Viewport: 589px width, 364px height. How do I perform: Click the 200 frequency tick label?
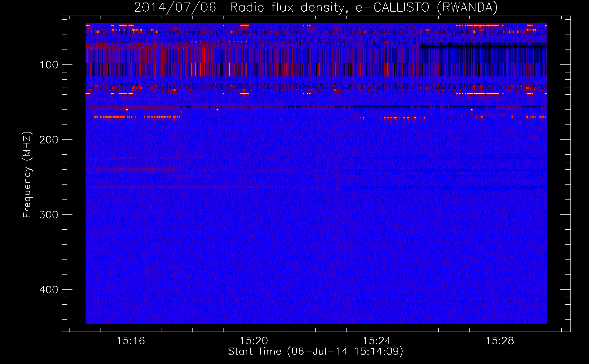pyautogui.click(x=49, y=140)
